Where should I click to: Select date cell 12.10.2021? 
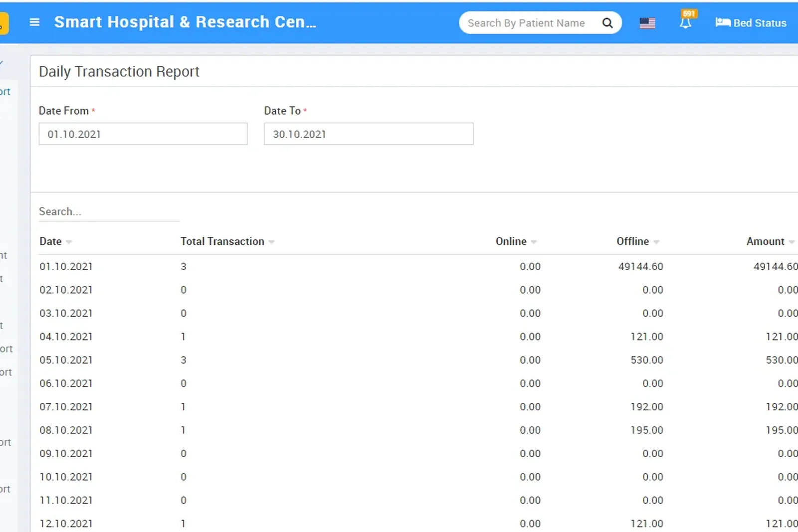click(66, 524)
